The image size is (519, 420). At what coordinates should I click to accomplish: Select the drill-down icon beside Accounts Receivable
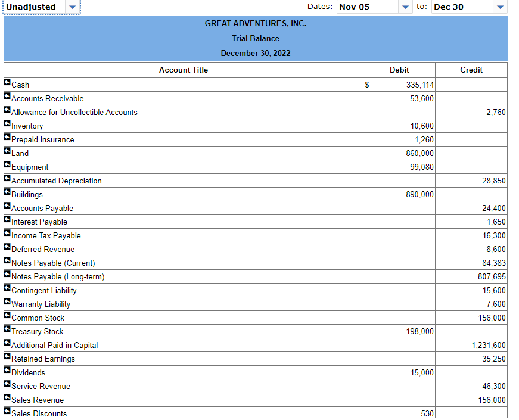pos(6,96)
